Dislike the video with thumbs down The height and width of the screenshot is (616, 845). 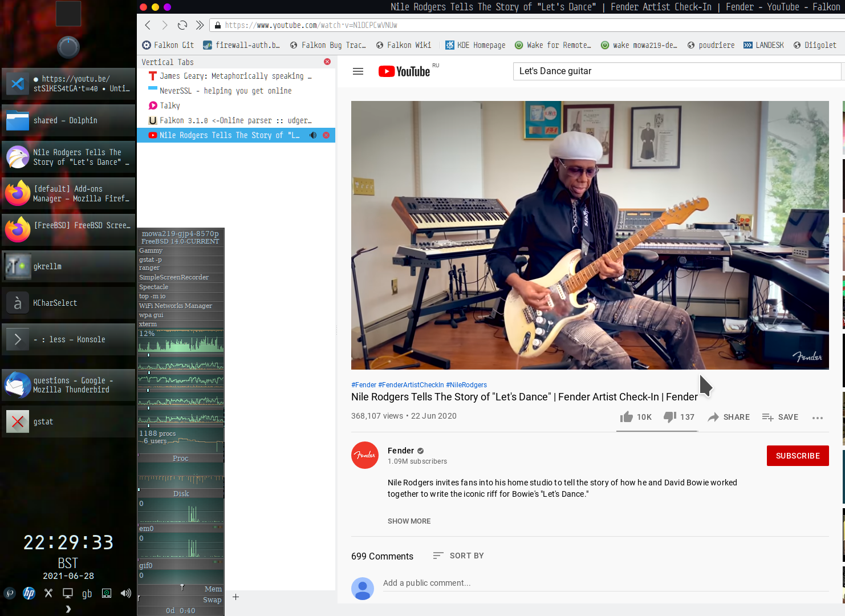tap(670, 417)
